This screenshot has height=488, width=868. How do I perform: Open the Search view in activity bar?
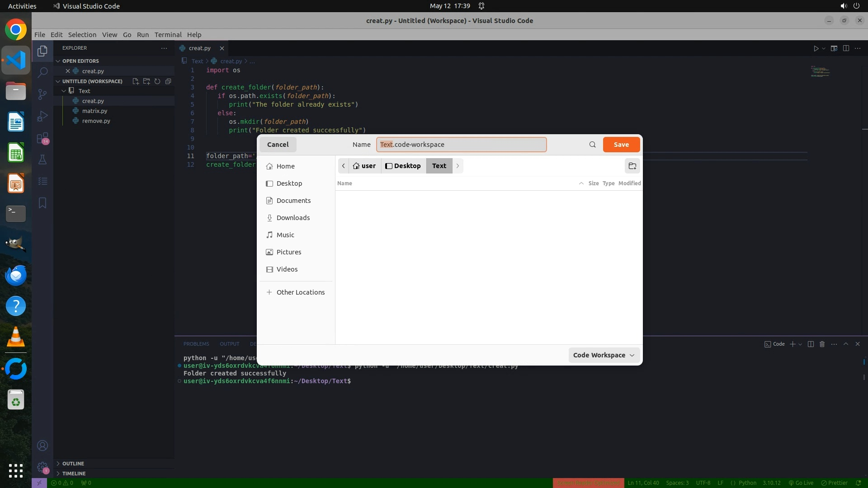pyautogui.click(x=42, y=72)
